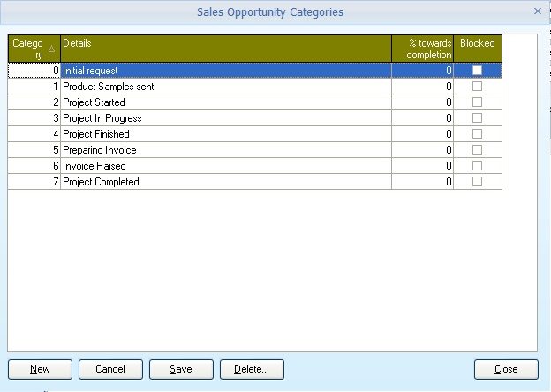Screen dimensions: 551x392
Task: Click the % towards completion header
Action: point(423,49)
